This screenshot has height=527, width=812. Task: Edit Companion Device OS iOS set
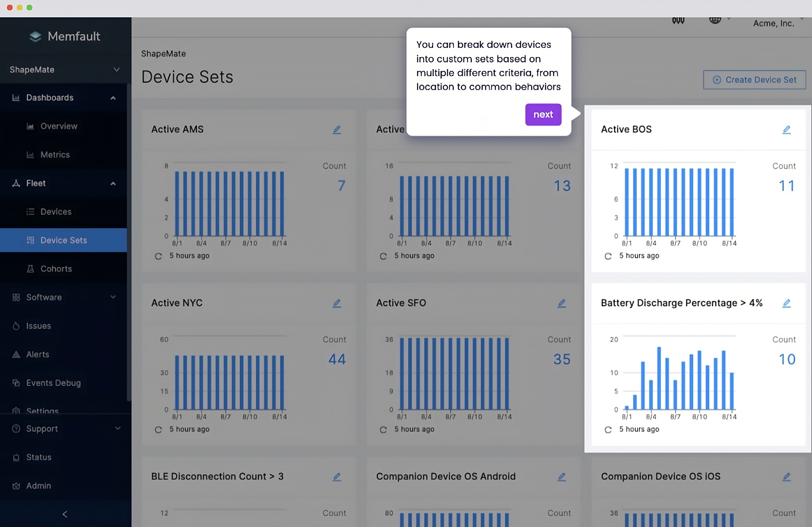point(786,476)
